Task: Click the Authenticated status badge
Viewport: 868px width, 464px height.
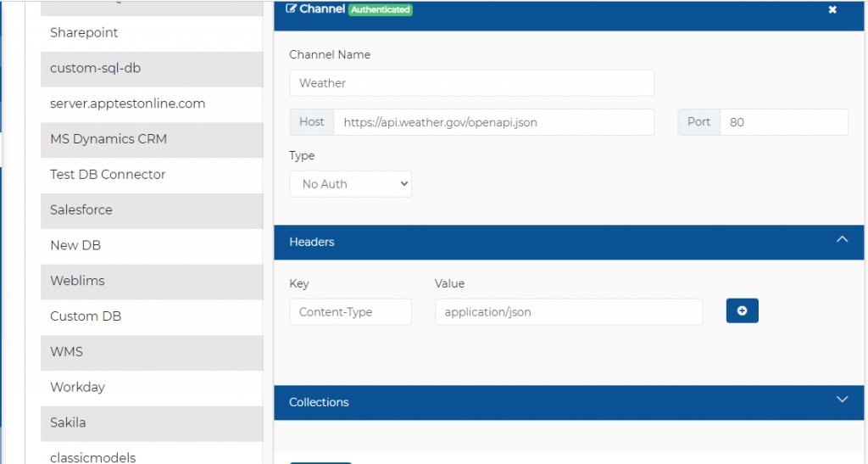Action: coord(381,10)
